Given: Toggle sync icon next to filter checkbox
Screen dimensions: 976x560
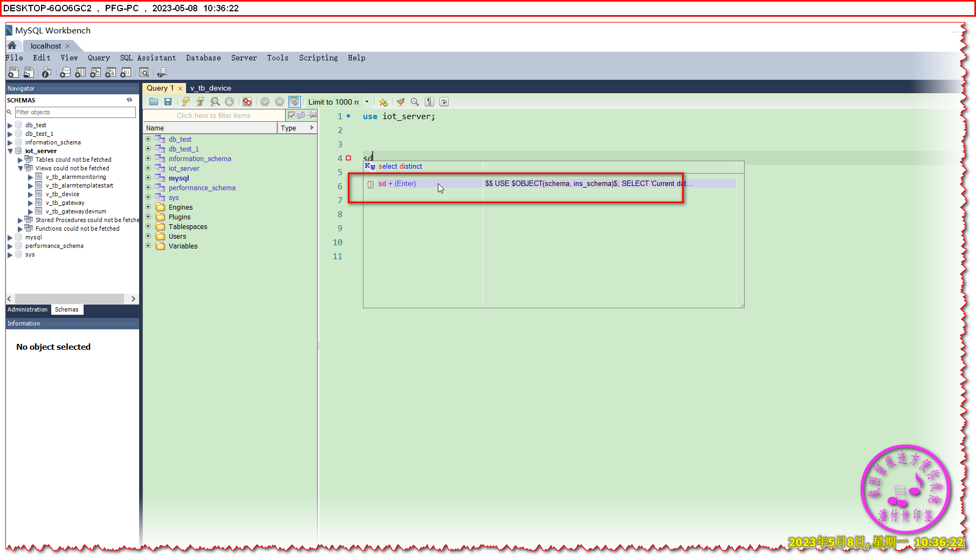Looking at the screenshot, I should point(301,115).
